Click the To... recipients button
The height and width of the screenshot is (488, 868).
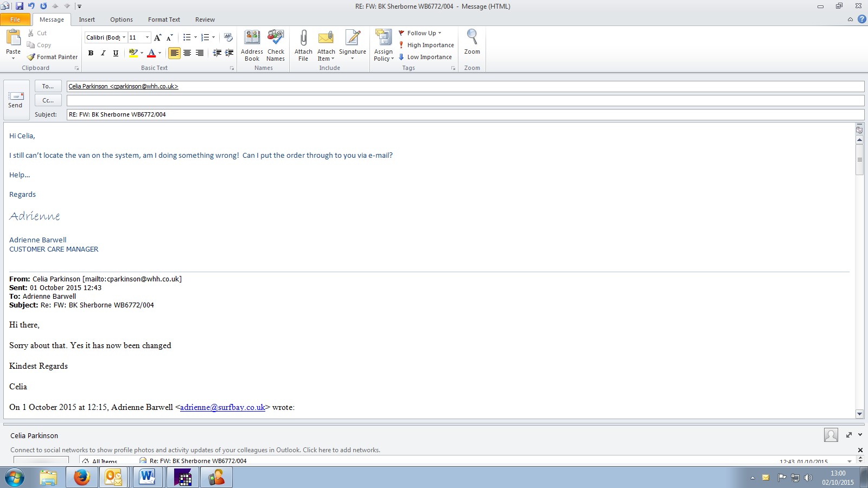pyautogui.click(x=48, y=86)
